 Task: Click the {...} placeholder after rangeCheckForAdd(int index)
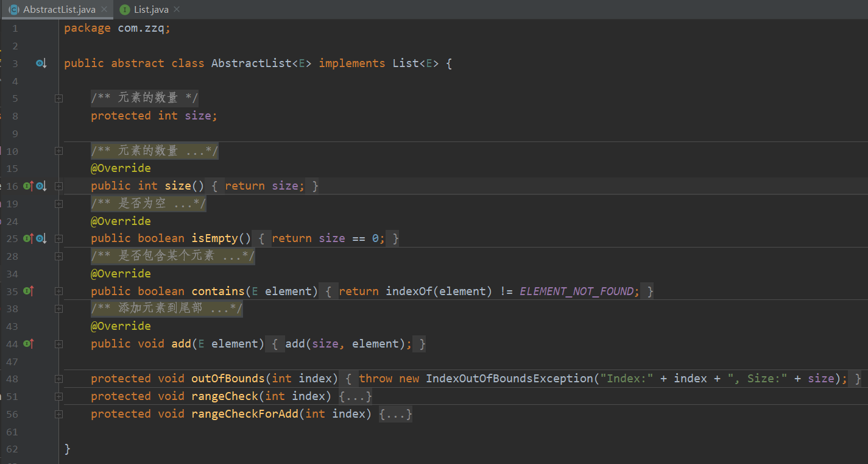coord(395,414)
